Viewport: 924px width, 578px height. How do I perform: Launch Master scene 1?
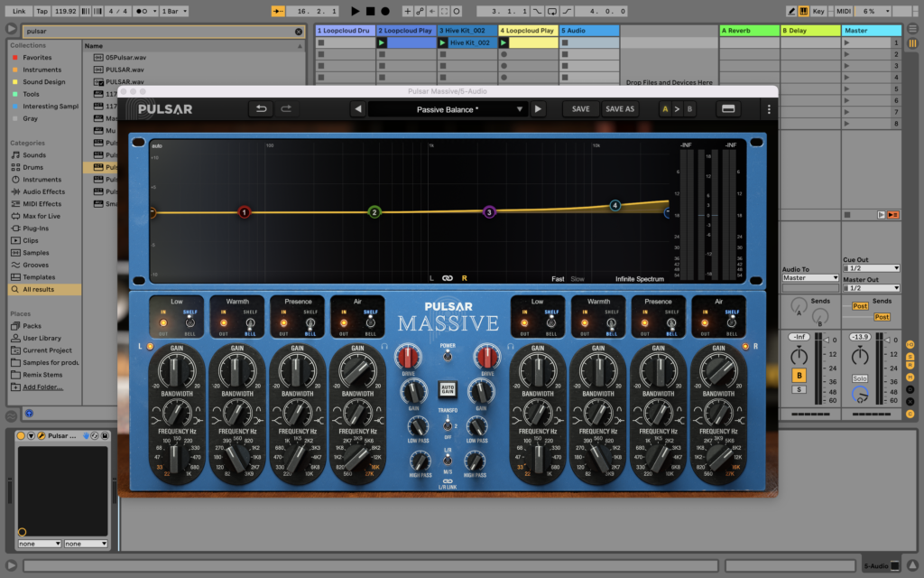point(846,43)
